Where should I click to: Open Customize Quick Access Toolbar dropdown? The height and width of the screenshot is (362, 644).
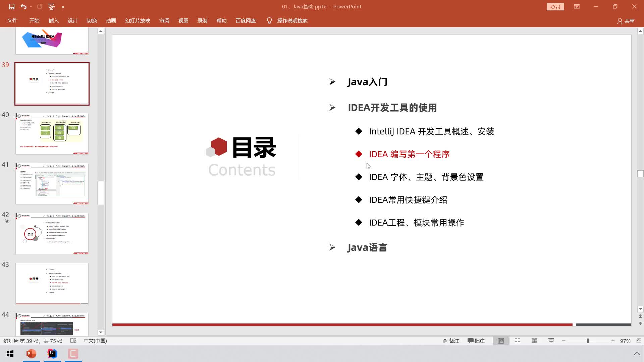click(63, 7)
